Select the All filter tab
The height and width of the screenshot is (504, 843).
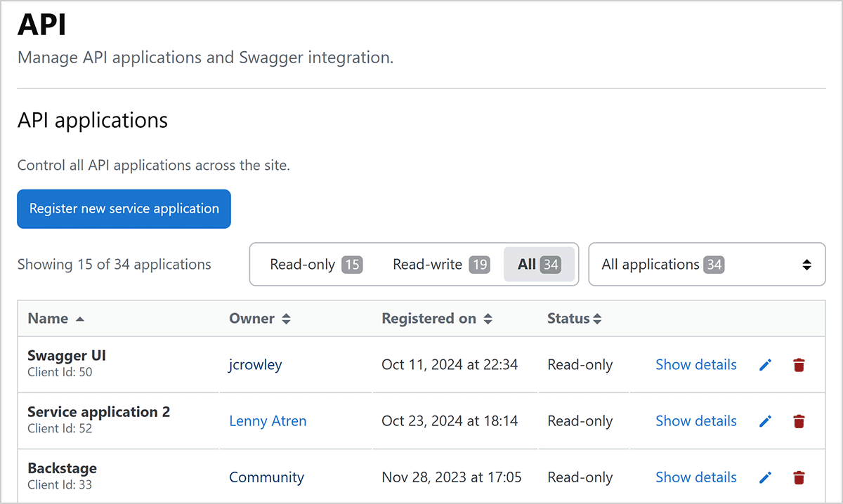click(x=539, y=265)
